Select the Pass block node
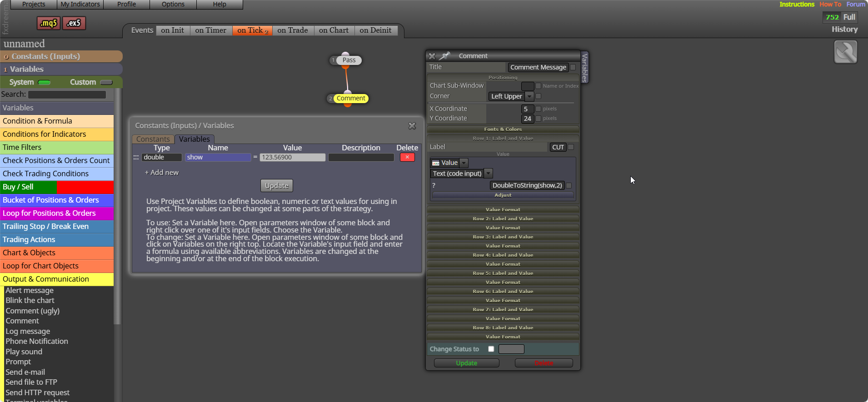 [x=349, y=60]
